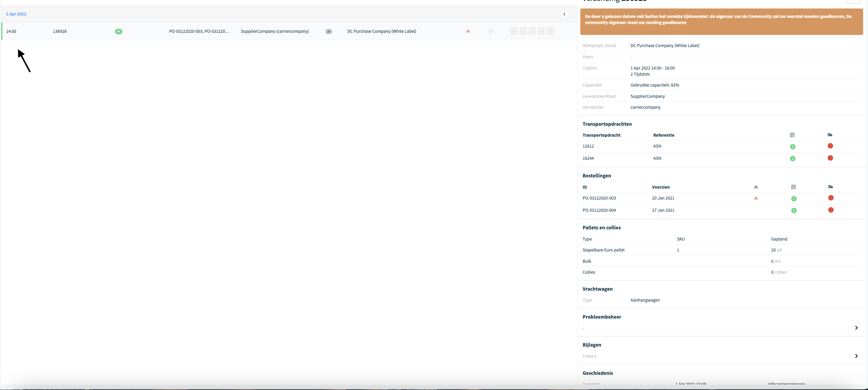Click the green 1 badge for transport order 12612

point(792,146)
